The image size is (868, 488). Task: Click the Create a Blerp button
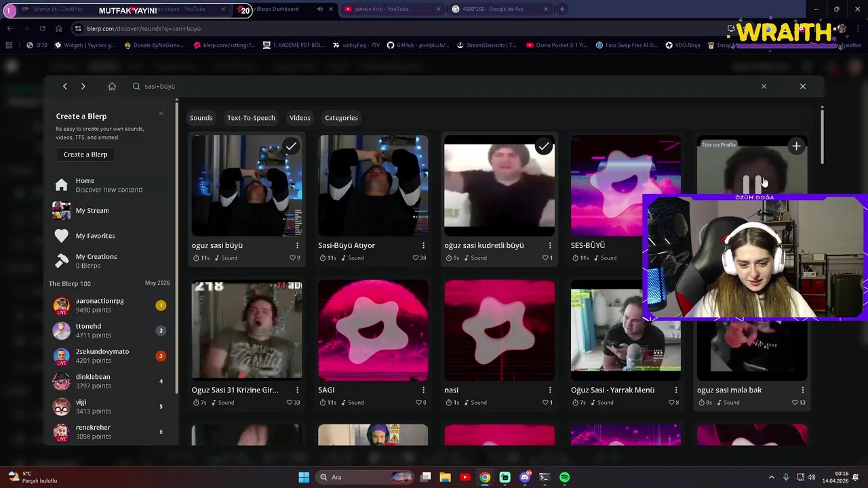[85, 155]
